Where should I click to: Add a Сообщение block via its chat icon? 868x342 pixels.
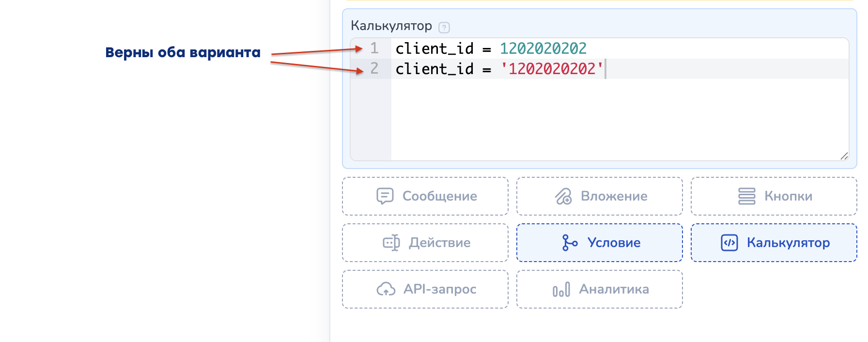click(385, 196)
